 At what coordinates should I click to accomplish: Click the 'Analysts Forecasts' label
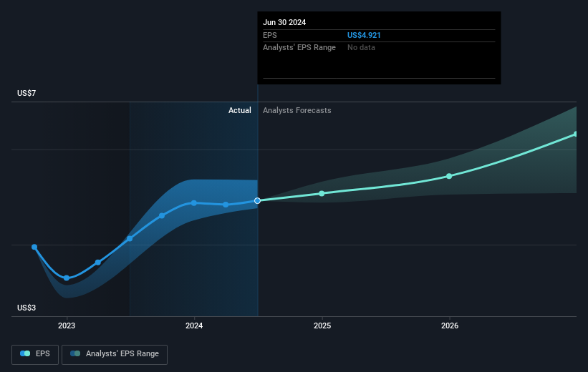pyautogui.click(x=297, y=110)
